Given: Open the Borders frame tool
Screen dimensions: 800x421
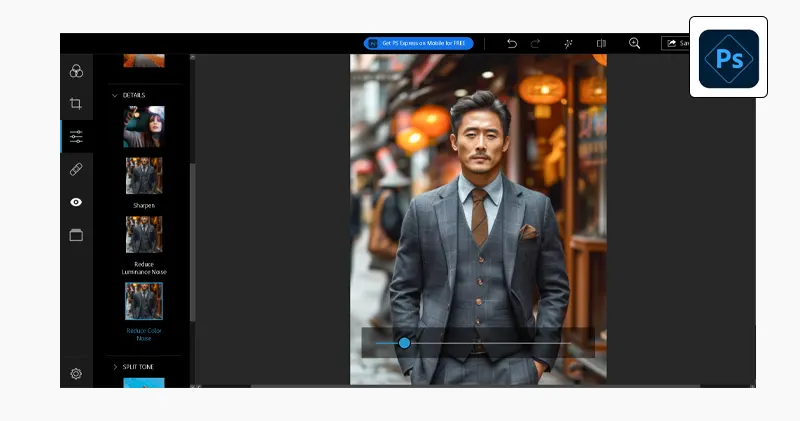Looking at the screenshot, I should point(76,235).
